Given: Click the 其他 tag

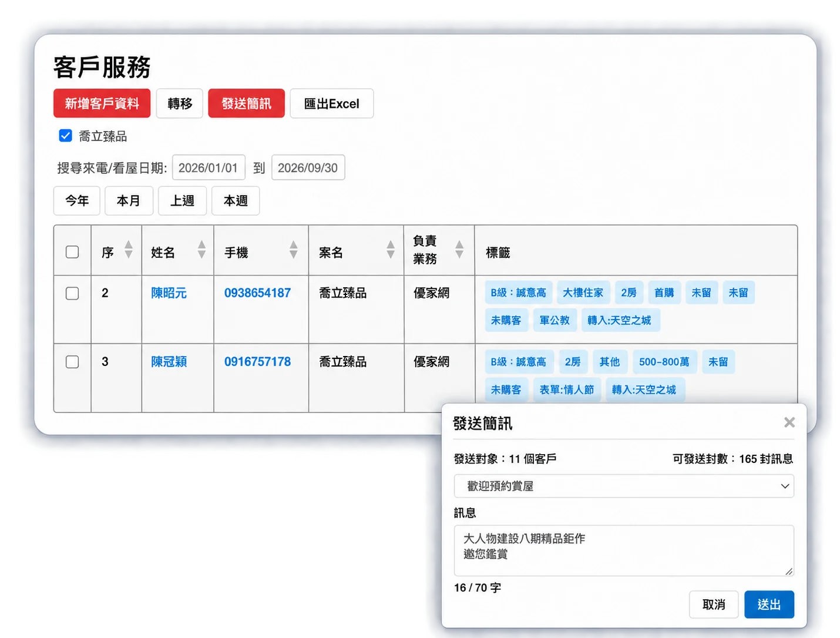Looking at the screenshot, I should 610,362.
